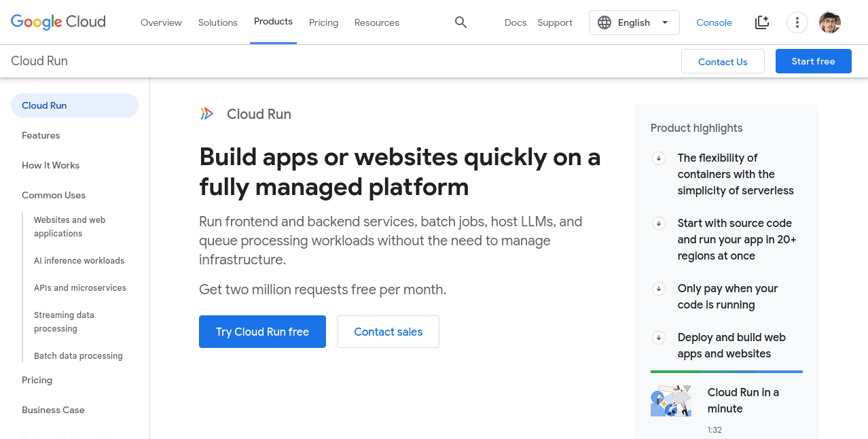868x439 pixels.
Task: Open Websites and web applications sidebar link
Action: point(70,226)
